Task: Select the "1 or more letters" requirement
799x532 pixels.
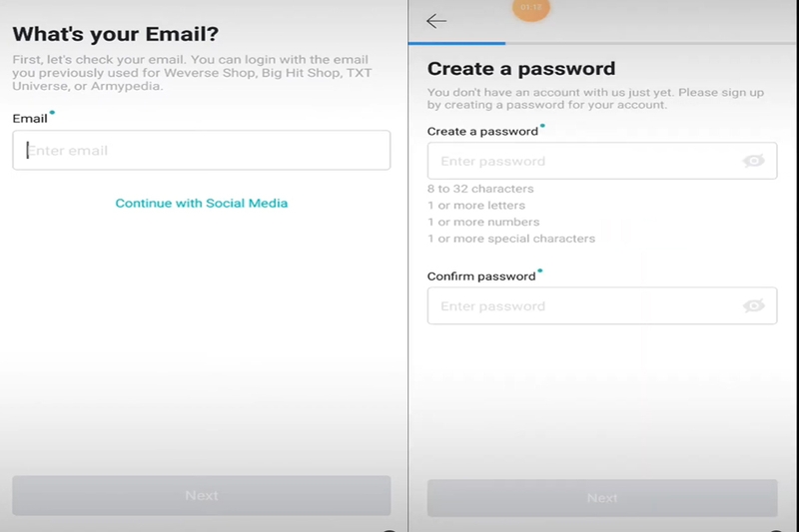Action: 475,206
